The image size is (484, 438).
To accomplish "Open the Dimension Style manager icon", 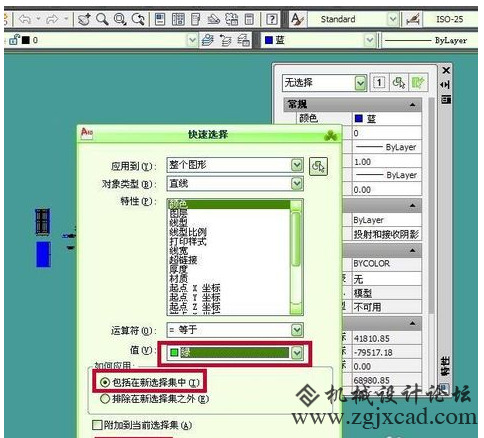I will tap(413, 19).
